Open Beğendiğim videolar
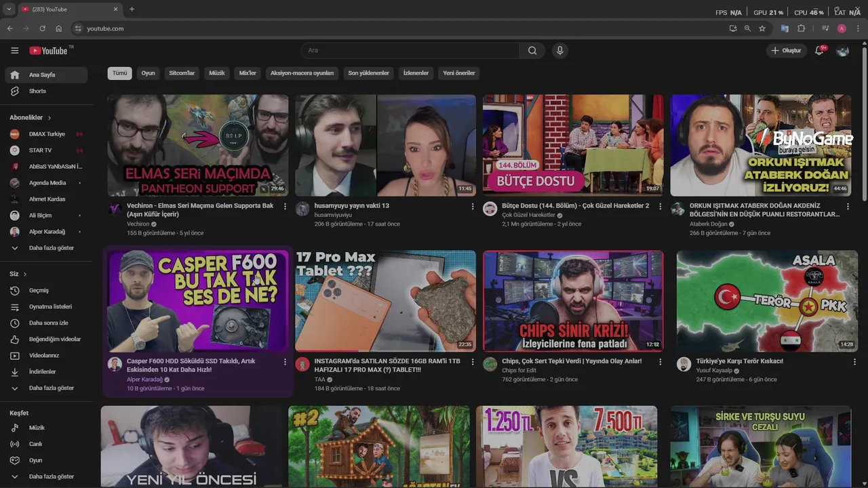 (45, 339)
